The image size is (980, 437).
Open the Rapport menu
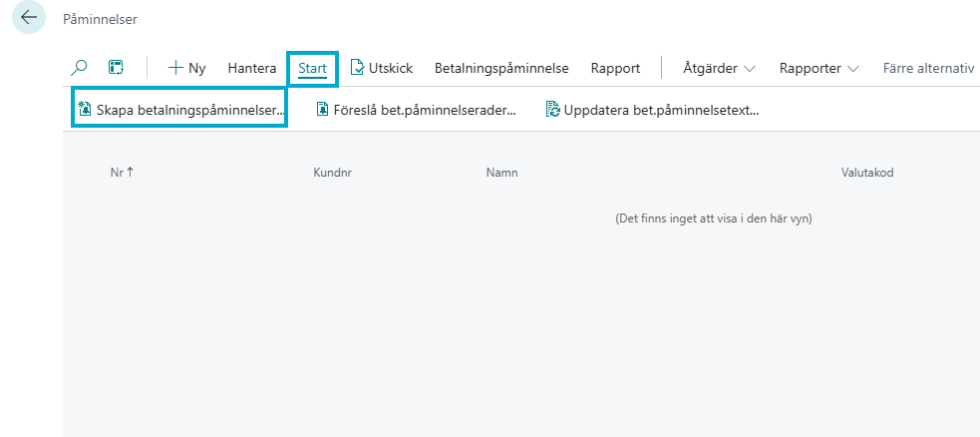point(615,68)
